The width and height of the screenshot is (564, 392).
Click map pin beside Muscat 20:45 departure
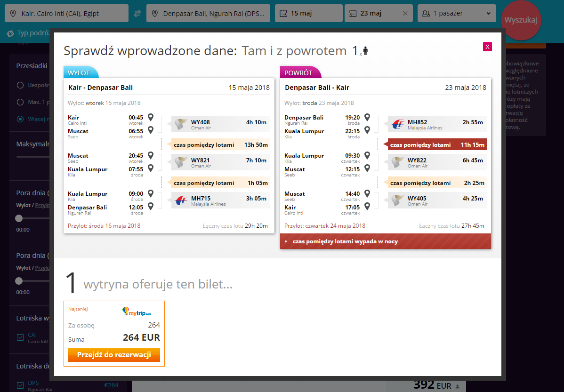click(x=151, y=155)
